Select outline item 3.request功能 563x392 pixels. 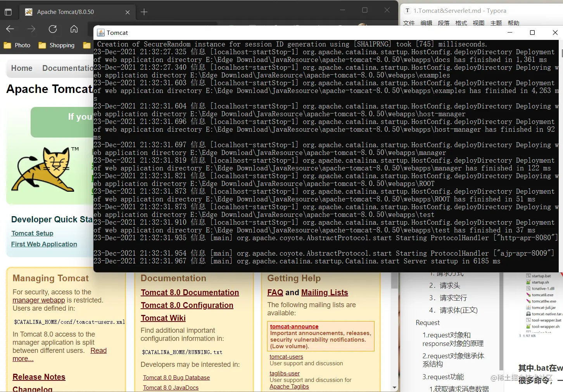[x=443, y=377]
